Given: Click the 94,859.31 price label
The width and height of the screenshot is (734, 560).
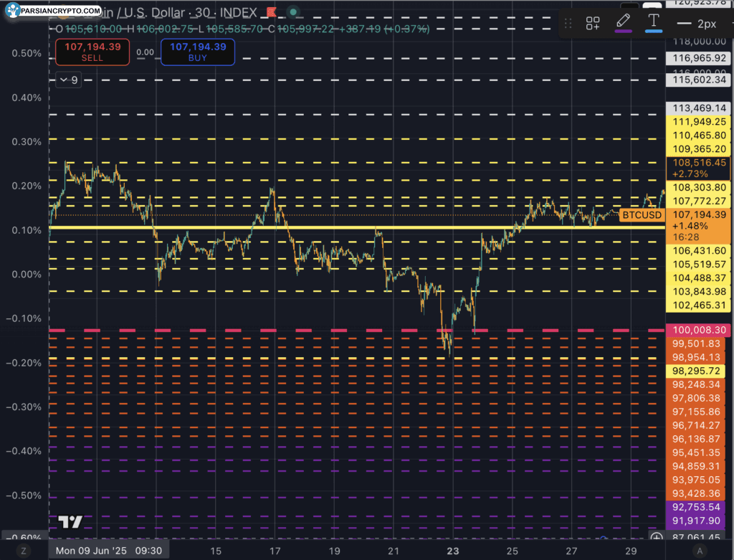Looking at the screenshot, I should point(695,466).
